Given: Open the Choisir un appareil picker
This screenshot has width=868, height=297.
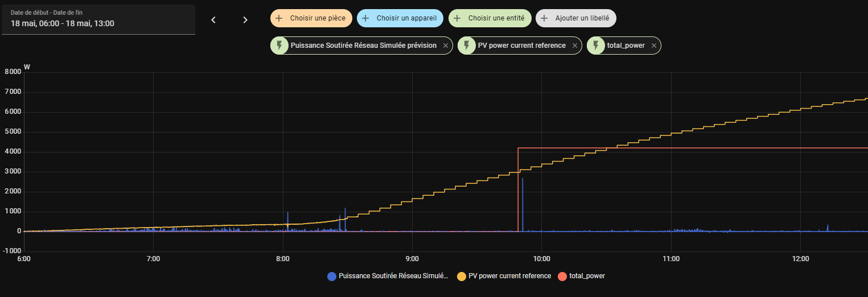Looking at the screenshot, I should pos(400,18).
